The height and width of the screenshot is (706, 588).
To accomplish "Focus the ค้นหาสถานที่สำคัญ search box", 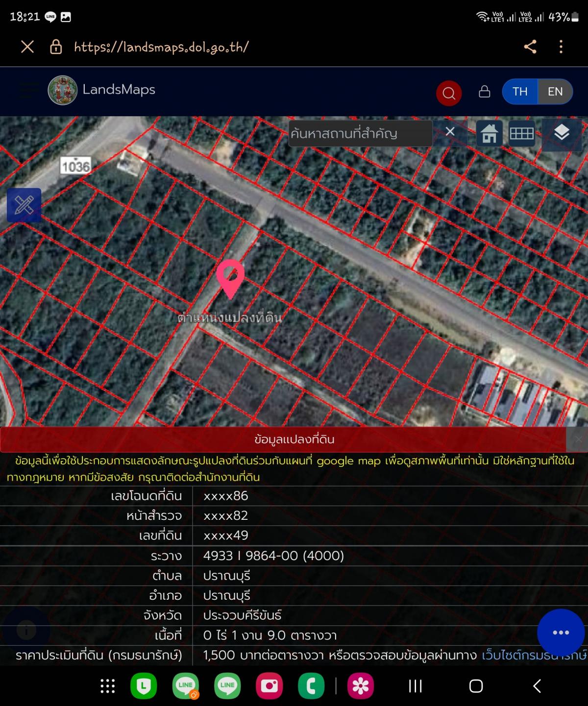I will pos(360,133).
